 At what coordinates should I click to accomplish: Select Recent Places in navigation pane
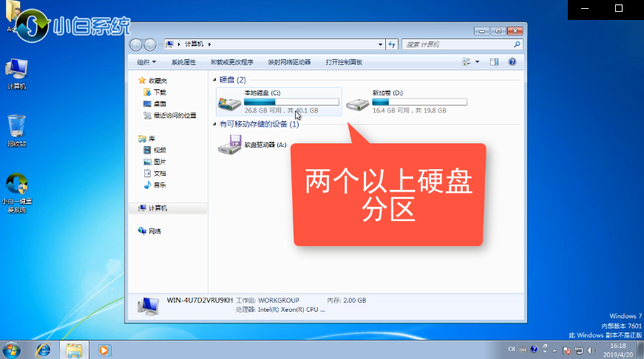click(x=170, y=115)
